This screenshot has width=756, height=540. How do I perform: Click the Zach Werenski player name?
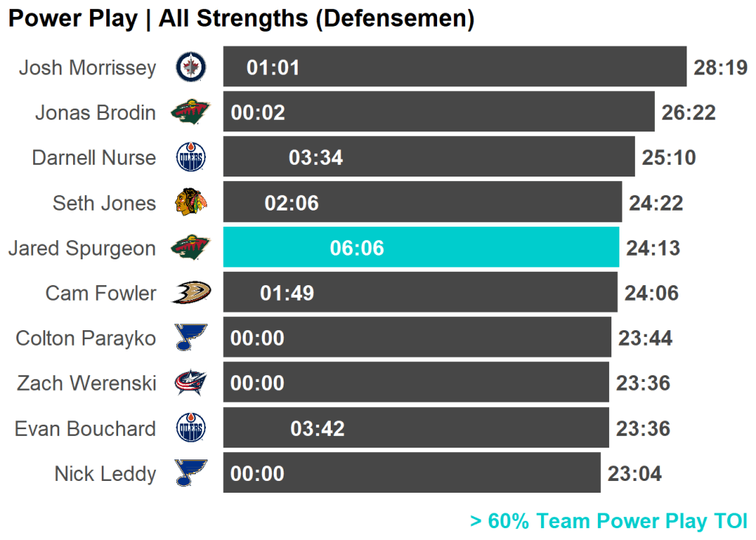pyautogui.click(x=86, y=383)
